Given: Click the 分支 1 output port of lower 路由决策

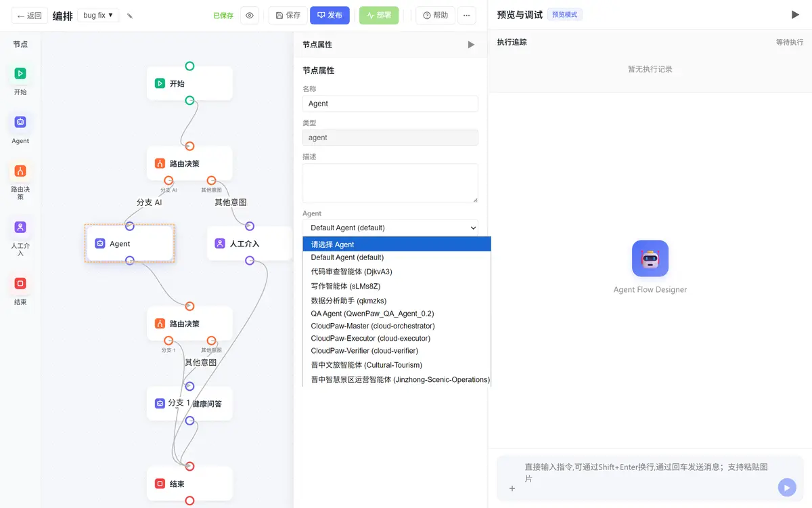Looking at the screenshot, I should click(x=168, y=341).
